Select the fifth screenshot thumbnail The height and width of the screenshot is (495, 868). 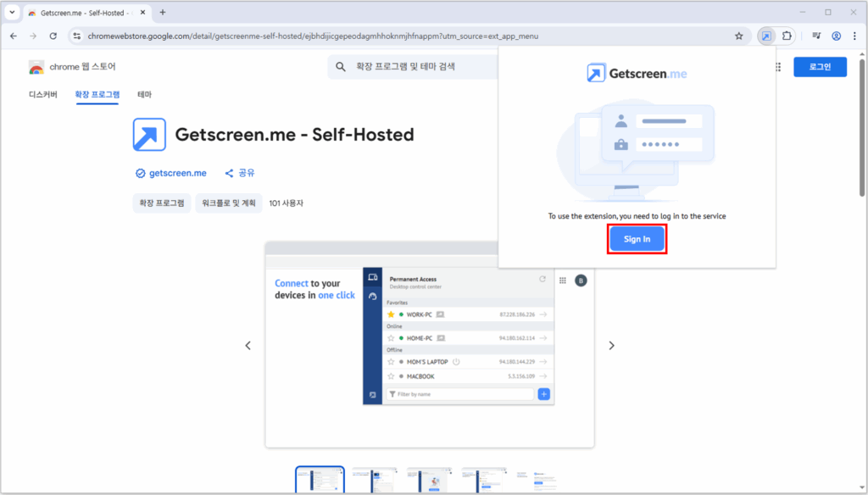[537, 480]
